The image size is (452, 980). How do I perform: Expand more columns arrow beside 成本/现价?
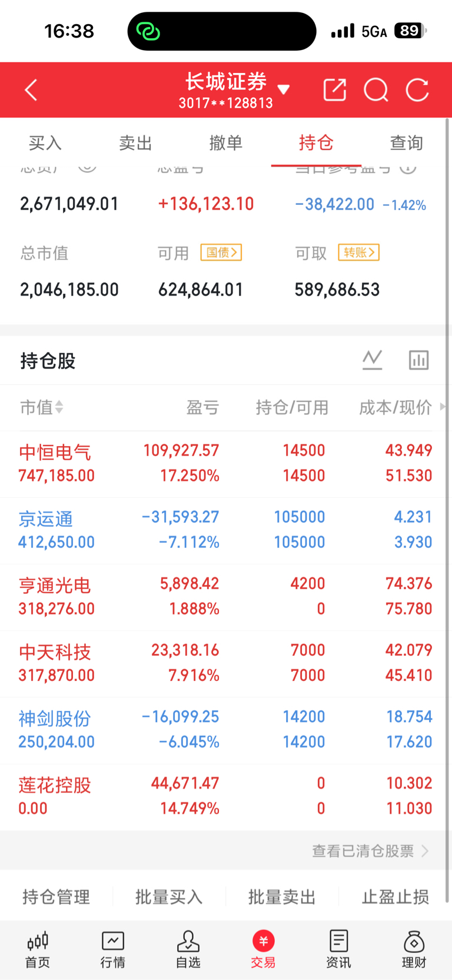click(442, 406)
